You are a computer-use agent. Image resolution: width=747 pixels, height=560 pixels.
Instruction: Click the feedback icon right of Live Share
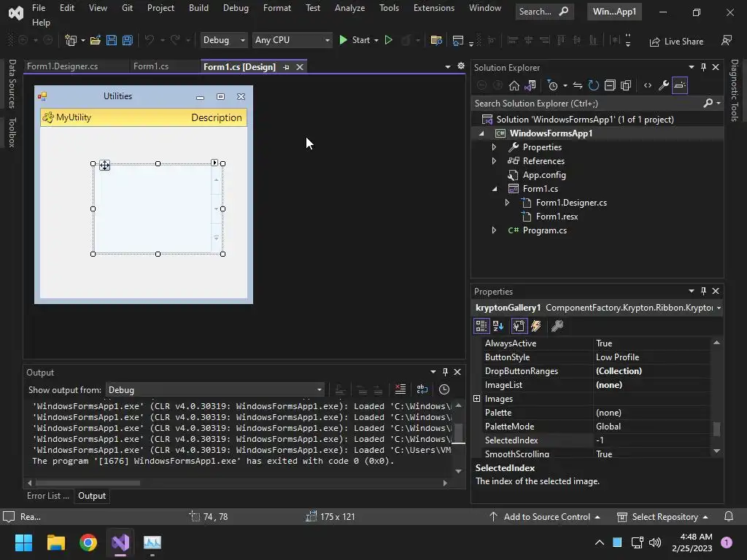click(x=727, y=41)
